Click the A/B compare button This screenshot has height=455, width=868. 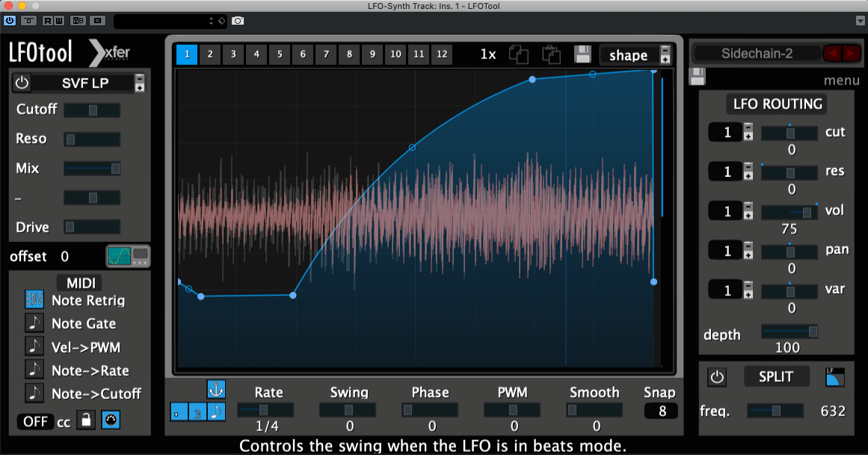[x=78, y=20]
